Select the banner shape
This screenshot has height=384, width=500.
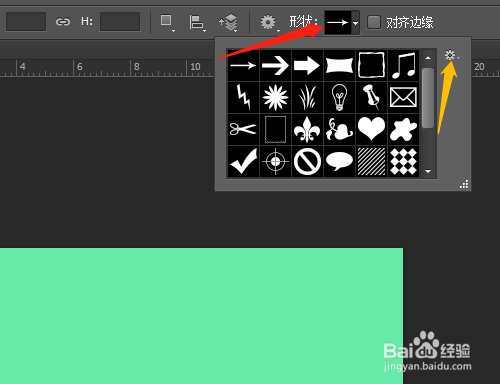click(339, 65)
